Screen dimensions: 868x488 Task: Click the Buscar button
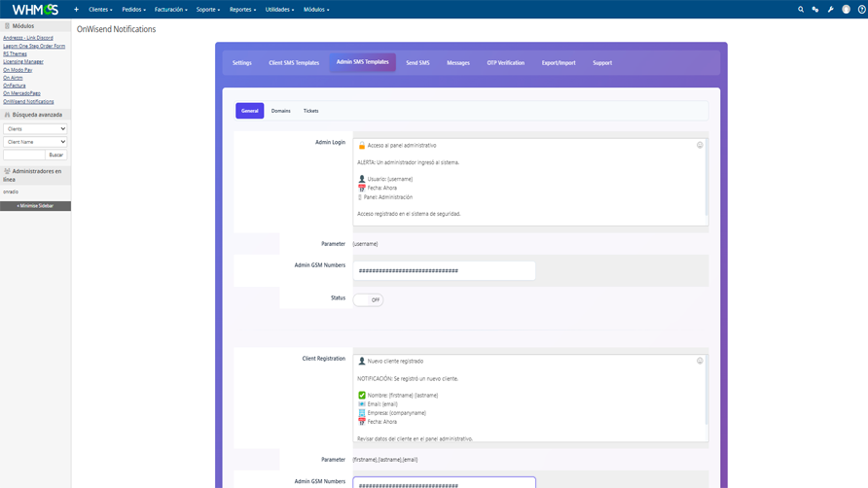tap(56, 155)
